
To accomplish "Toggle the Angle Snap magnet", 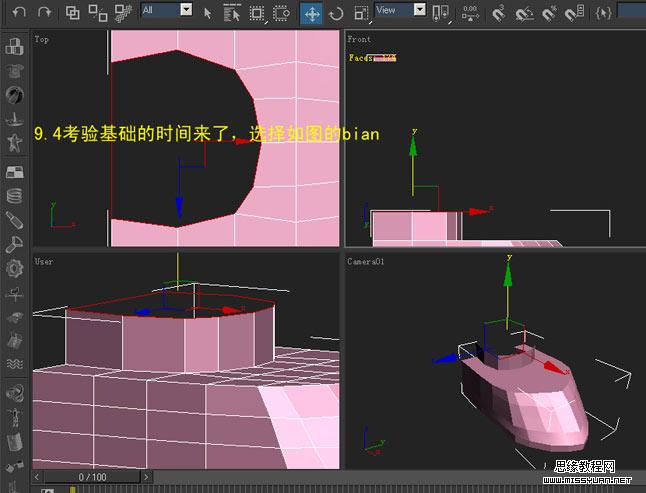I will tap(524, 14).
